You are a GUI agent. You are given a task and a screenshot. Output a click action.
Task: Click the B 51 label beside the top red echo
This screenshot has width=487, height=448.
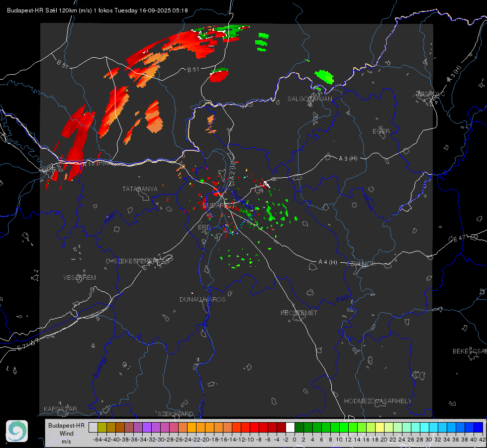pos(193,70)
